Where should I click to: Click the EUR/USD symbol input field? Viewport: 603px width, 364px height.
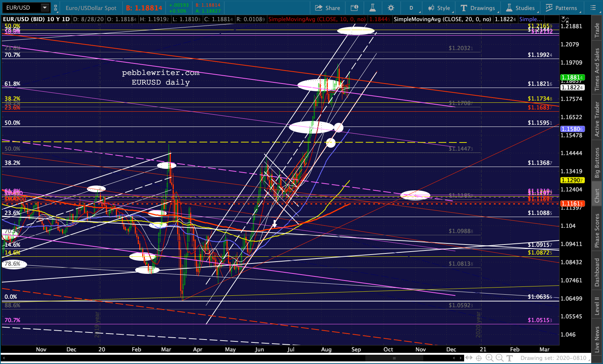coord(21,8)
